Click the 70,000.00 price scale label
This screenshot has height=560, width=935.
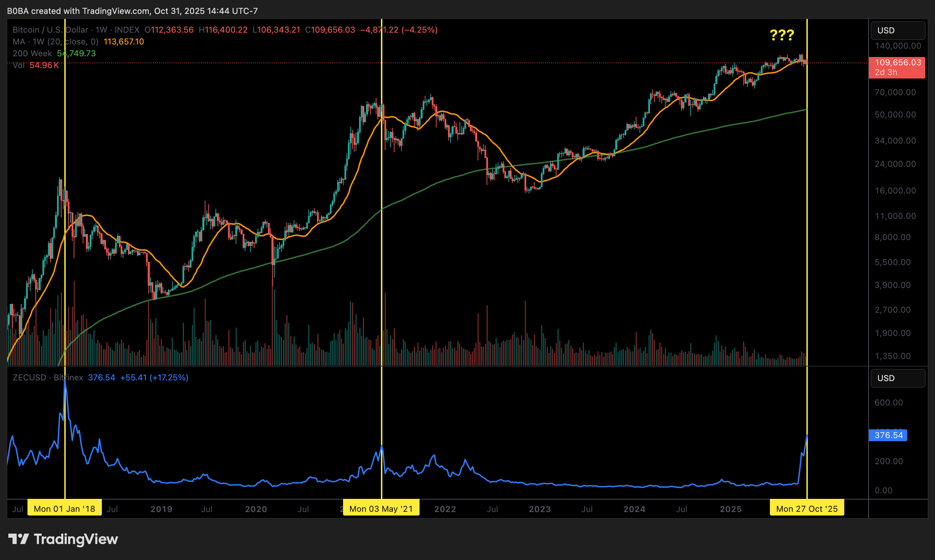coord(895,92)
